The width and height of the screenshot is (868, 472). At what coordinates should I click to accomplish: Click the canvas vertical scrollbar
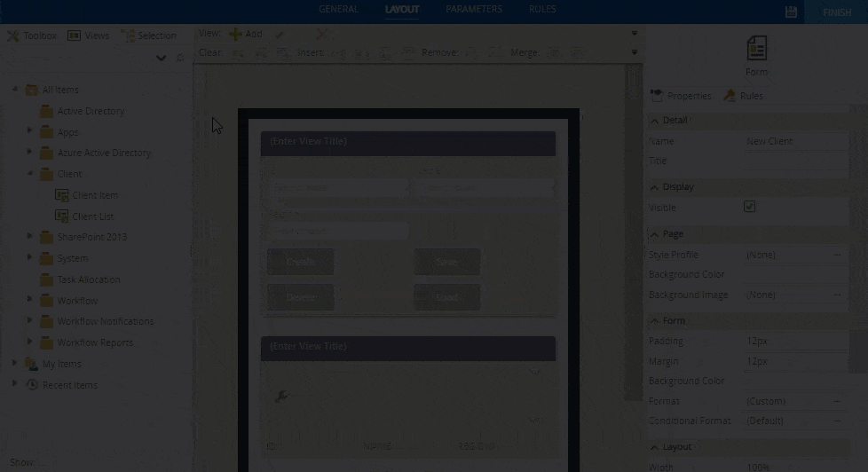coord(634,232)
